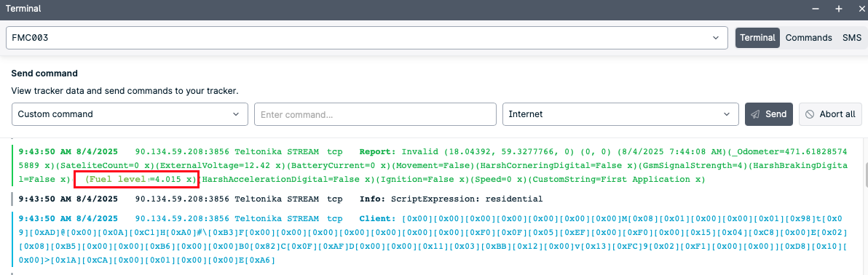Click the Terminal title in the header bar

(23, 9)
